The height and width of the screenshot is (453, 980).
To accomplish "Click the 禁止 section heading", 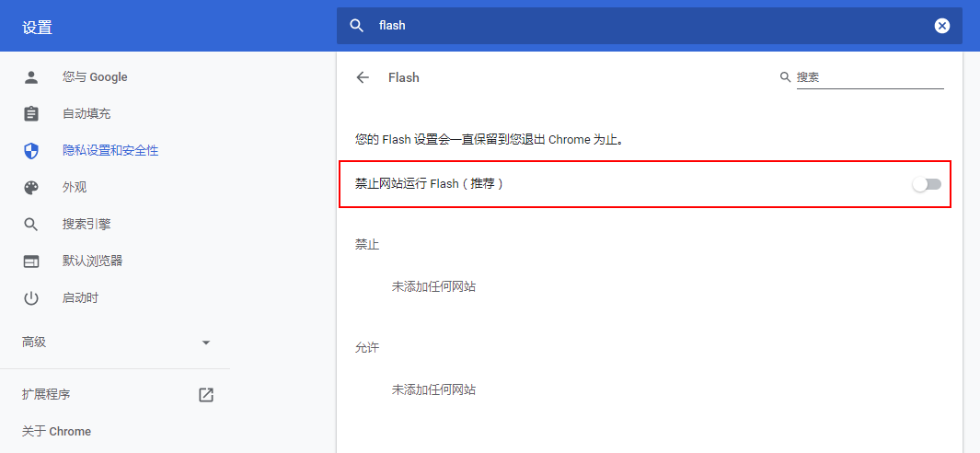I will pyautogui.click(x=367, y=245).
